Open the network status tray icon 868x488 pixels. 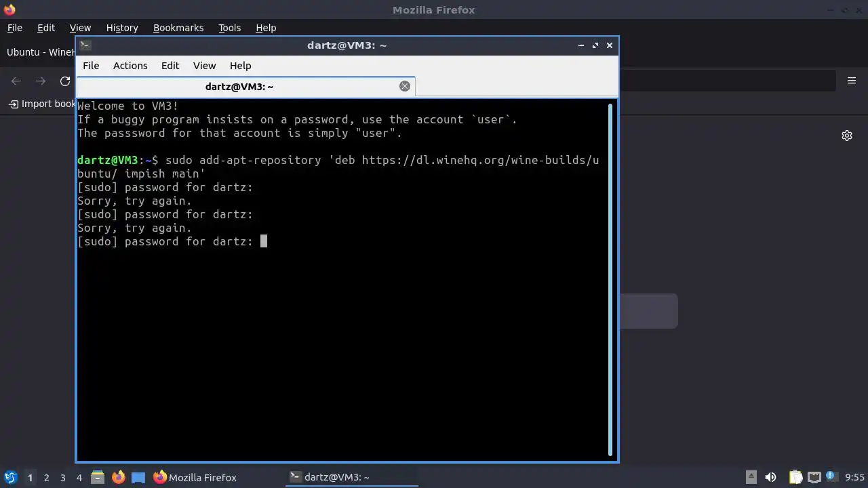(814, 477)
